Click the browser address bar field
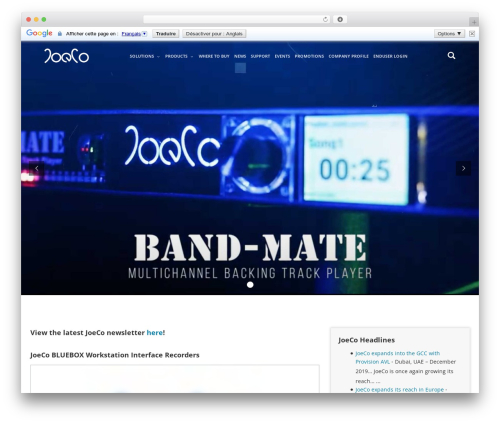500x423 pixels. pyautogui.click(x=233, y=20)
